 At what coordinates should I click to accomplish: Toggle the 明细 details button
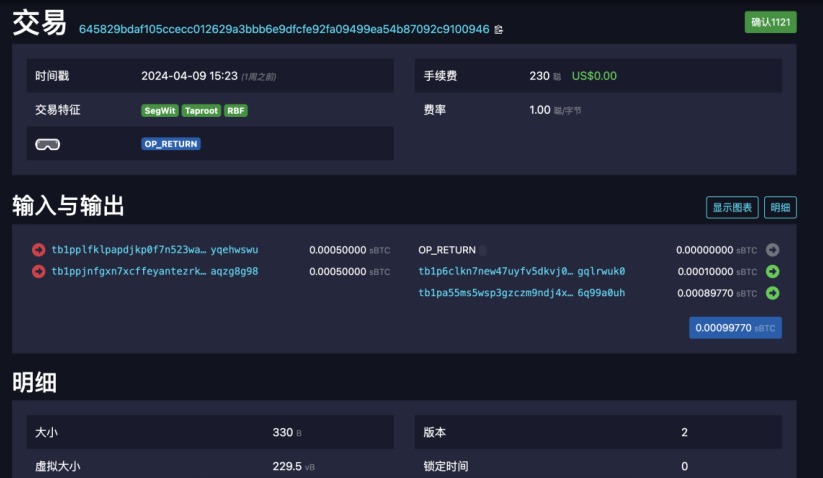point(780,208)
